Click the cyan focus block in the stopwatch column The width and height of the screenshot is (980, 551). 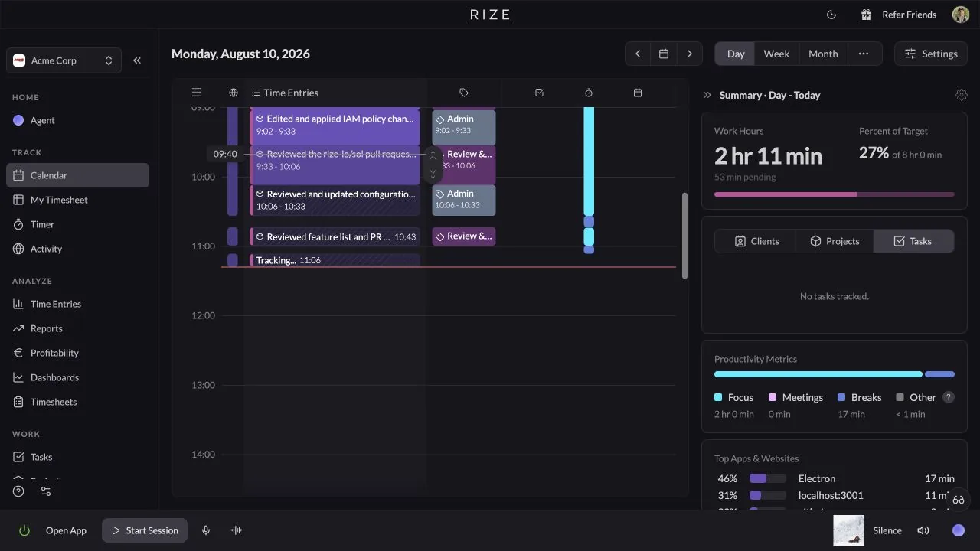589,161
